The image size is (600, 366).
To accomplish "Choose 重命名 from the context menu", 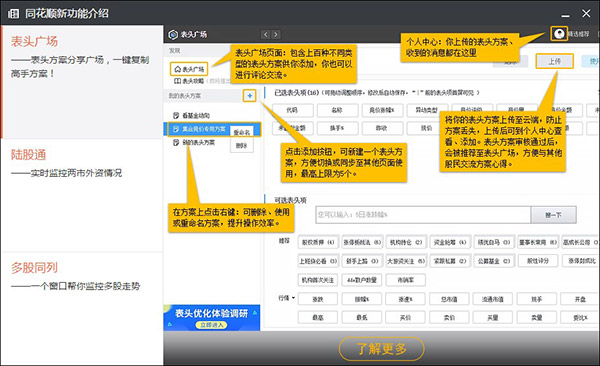I will (241, 132).
